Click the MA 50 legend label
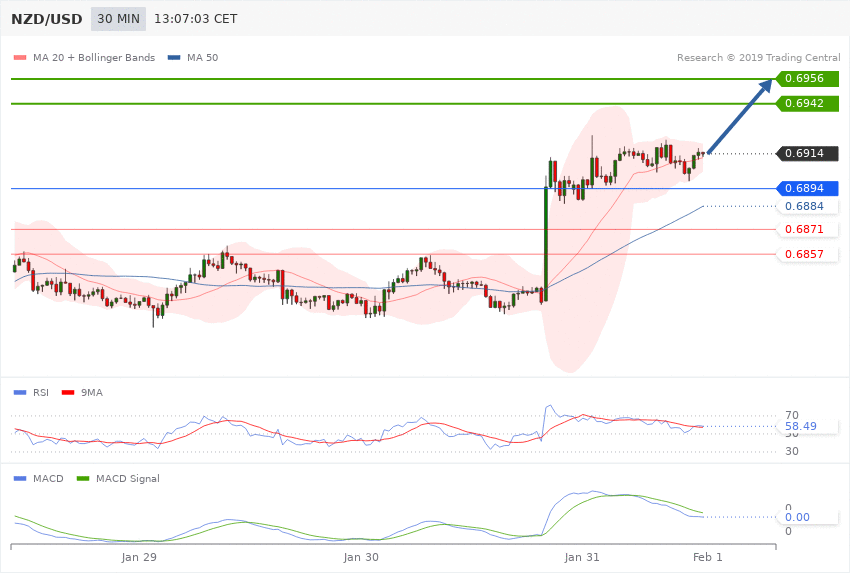The width and height of the screenshot is (850, 576). (x=202, y=57)
